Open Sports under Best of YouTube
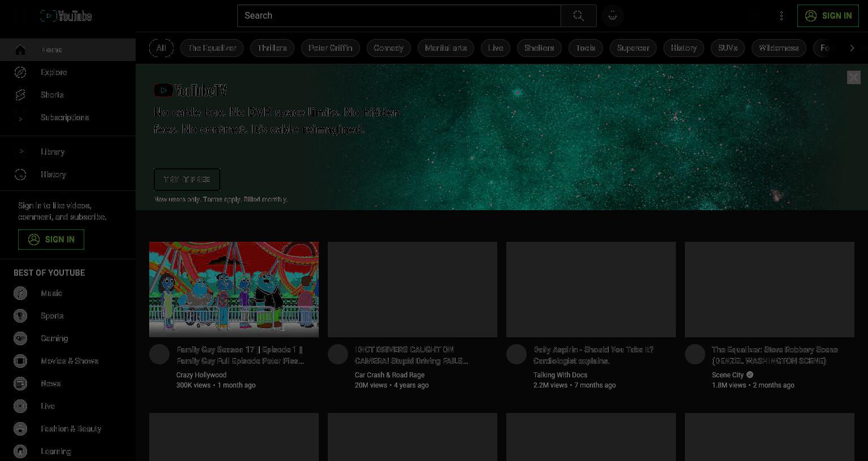The height and width of the screenshot is (461, 868). [x=68, y=316]
